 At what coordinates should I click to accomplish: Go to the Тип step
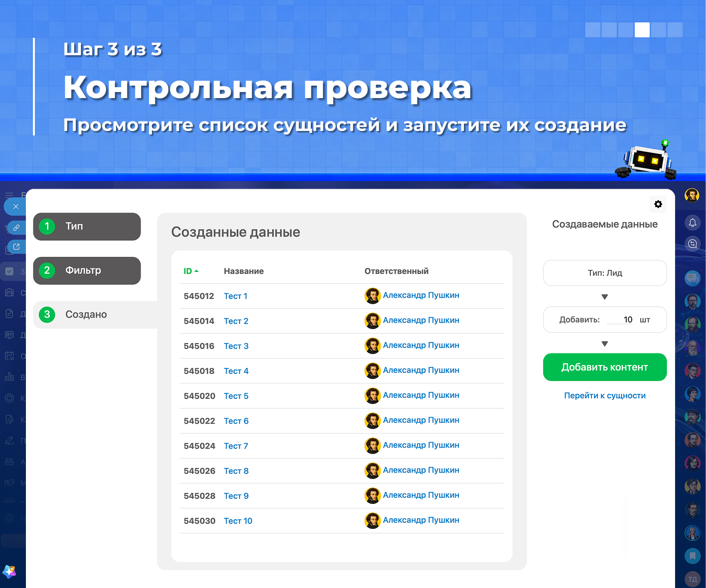coord(87,227)
